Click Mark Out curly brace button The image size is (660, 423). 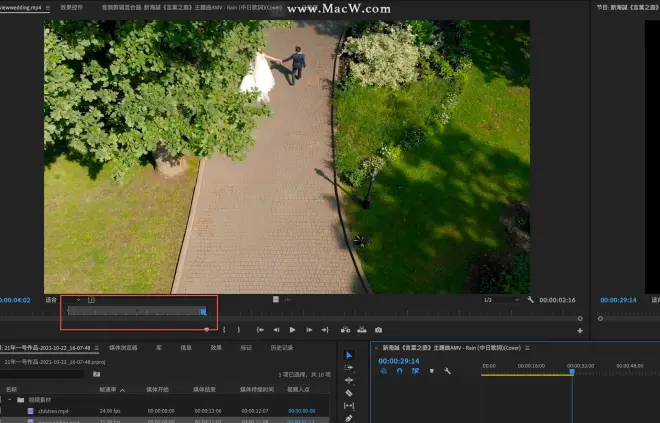239,330
